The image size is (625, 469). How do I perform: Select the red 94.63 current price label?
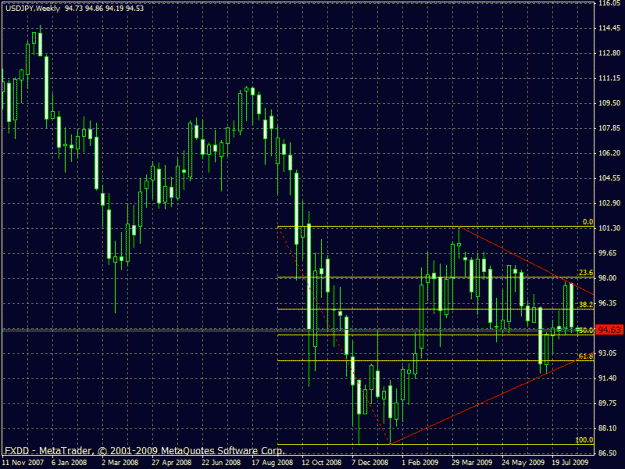(x=609, y=330)
